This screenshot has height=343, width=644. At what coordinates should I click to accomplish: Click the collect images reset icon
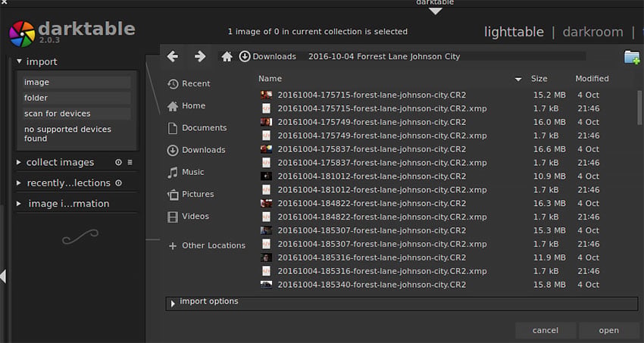[x=118, y=163]
